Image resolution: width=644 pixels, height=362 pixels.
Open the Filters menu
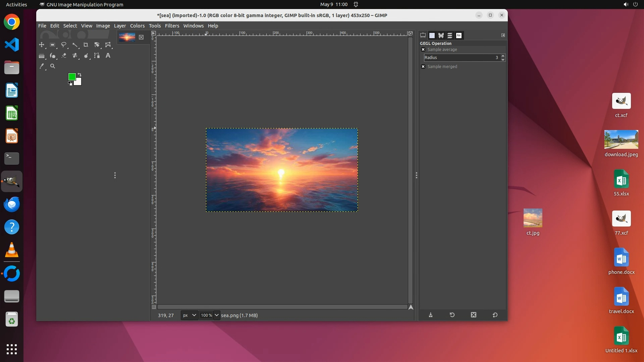coord(172,26)
